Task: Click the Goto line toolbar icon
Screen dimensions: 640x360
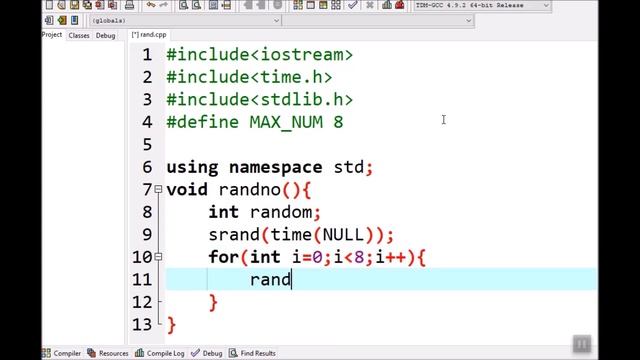Action: (x=226, y=5)
